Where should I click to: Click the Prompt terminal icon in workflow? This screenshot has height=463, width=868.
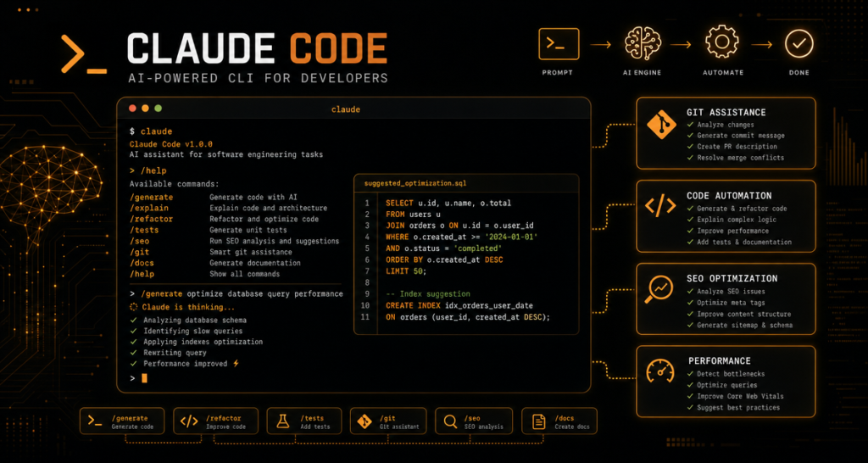click(559, 44)
